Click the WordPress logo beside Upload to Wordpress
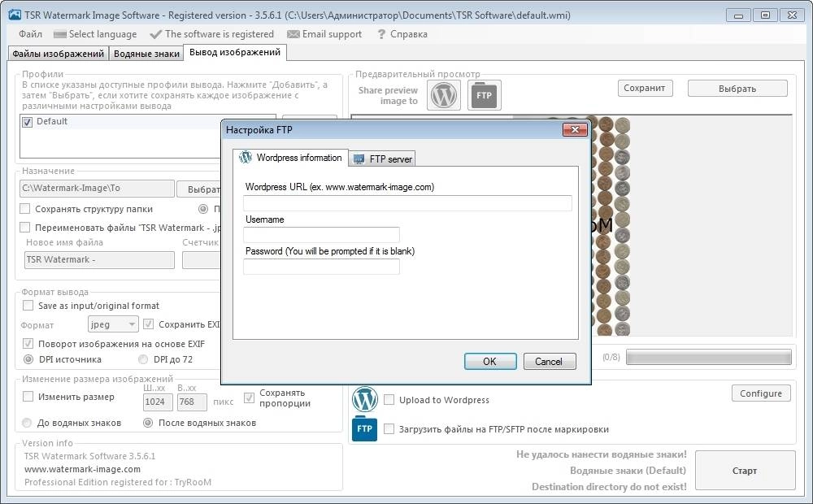813x504 pixels. pyautogui.click(x=364, y=400)
